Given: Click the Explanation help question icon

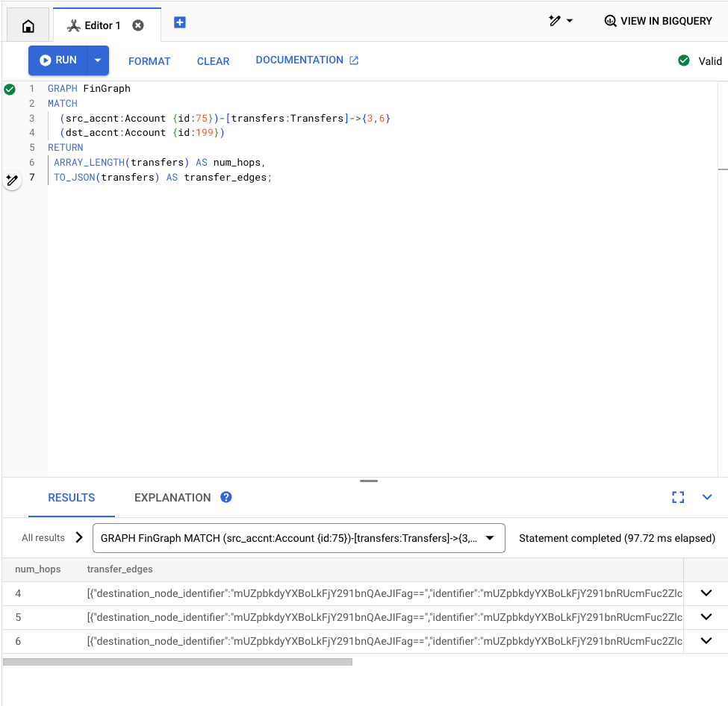Looking at the screenshot, I should 226,497.
